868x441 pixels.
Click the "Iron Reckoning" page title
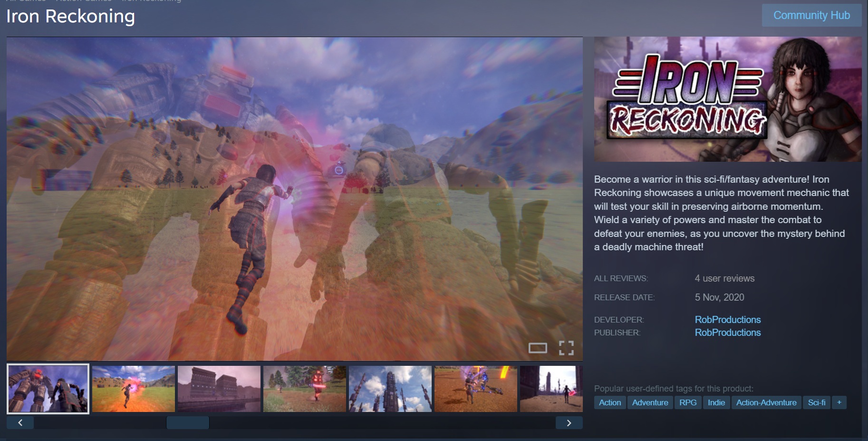70,16
